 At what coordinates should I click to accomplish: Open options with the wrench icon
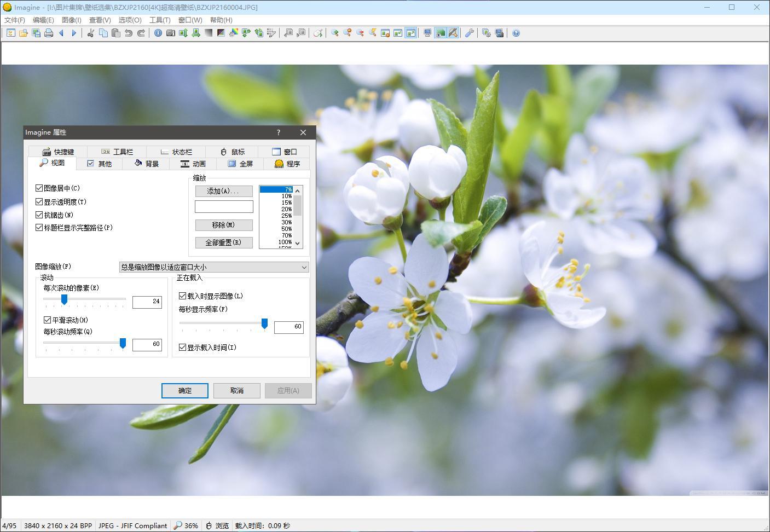tap(469, 33)
